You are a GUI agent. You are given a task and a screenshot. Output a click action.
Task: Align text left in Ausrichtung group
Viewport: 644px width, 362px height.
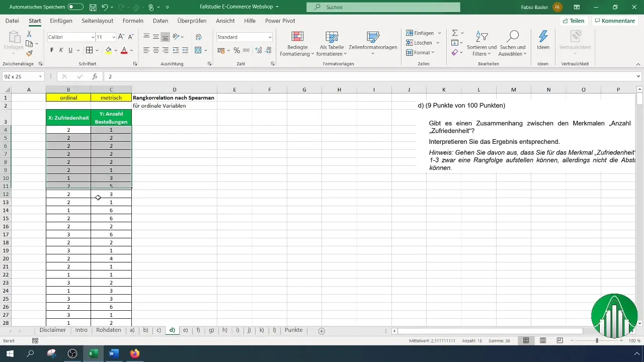[146, 50]
